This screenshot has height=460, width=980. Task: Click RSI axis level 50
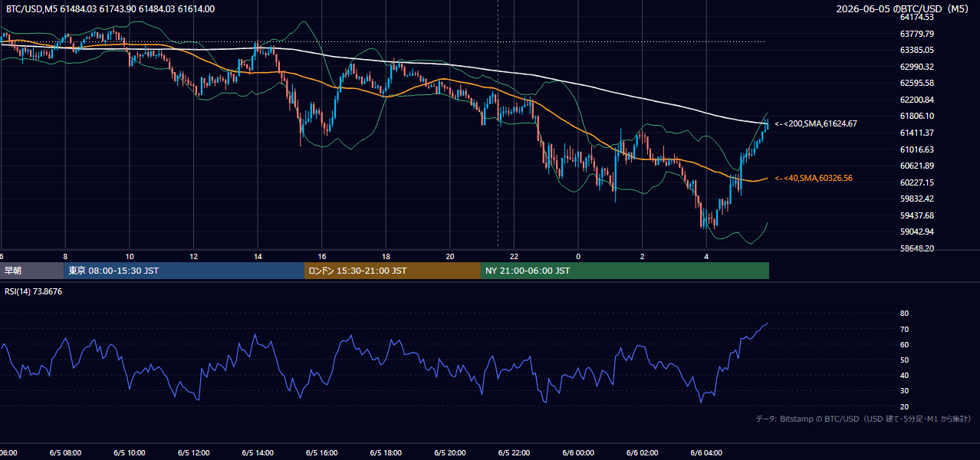tap(904, 360)
